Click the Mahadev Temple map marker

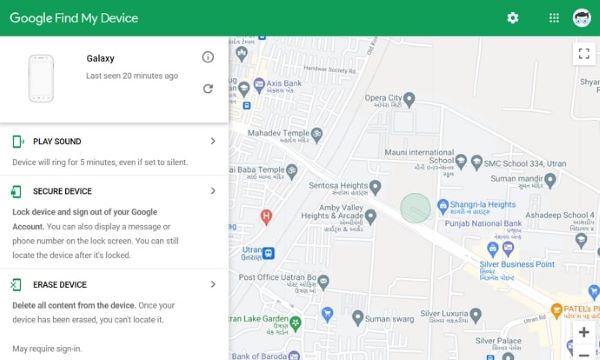point(316,135)
